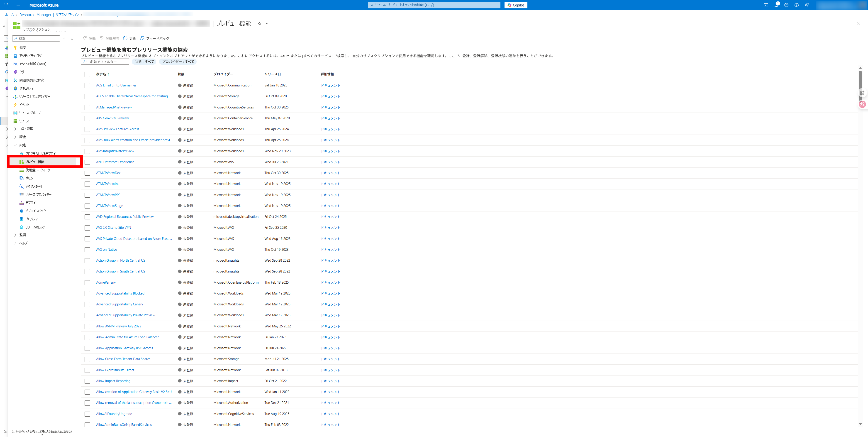Open portal settings gear icon

click(786, 5)
